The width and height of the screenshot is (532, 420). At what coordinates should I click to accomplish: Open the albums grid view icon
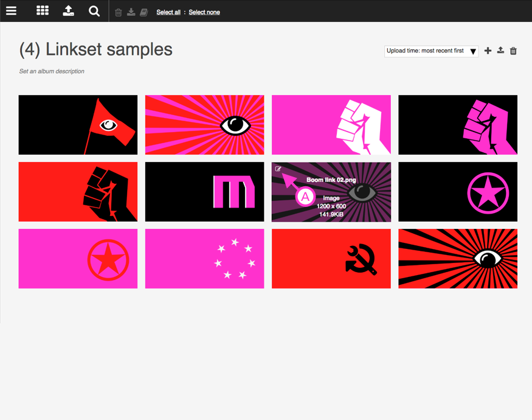click(43, 10)
